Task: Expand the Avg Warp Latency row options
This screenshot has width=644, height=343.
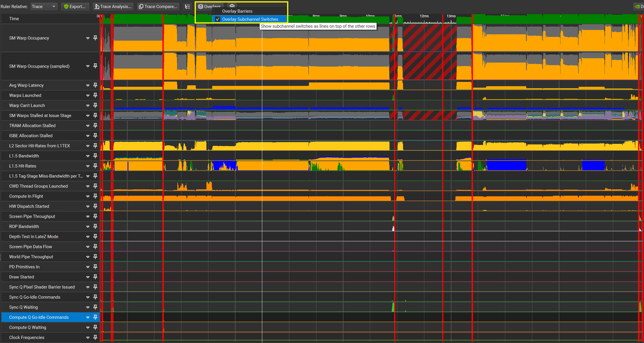Action: coord(88,85)
